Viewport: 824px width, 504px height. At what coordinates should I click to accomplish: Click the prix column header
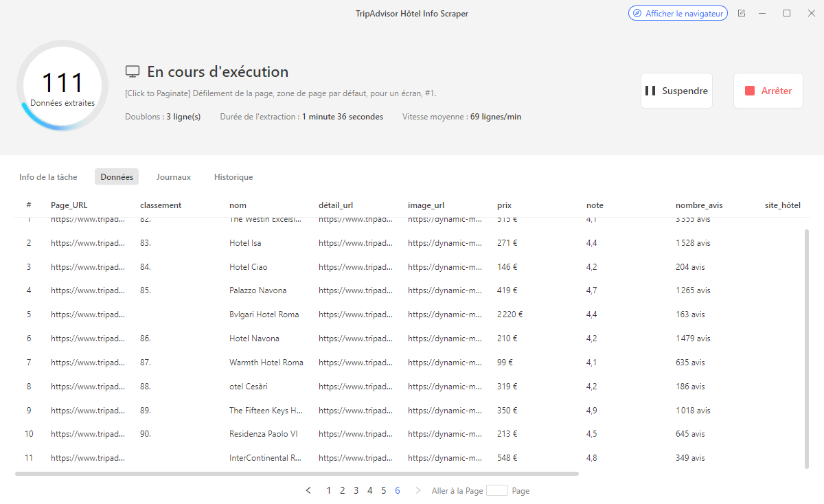coord(504,205)
